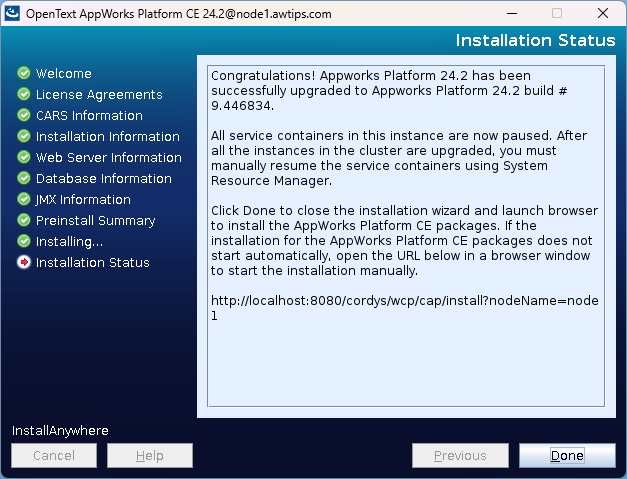Click the checkmark icon next to License Agreements
This screenshot has height=479, width=627.
click(x=23, y=95)
